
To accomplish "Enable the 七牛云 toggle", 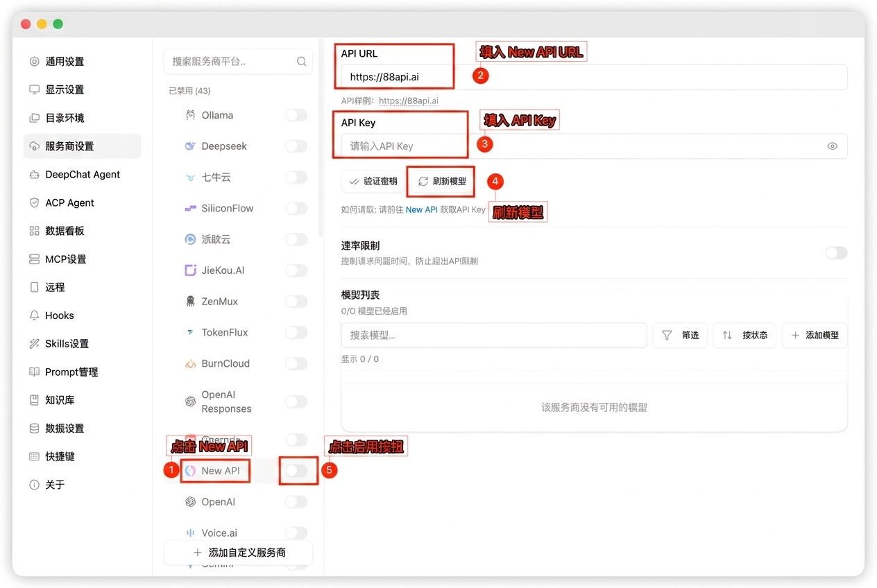I will 296,178.
